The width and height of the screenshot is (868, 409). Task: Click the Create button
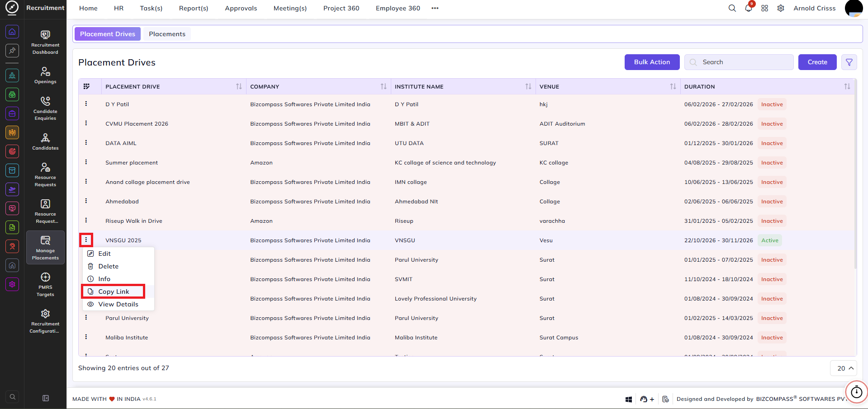[817, 62]
